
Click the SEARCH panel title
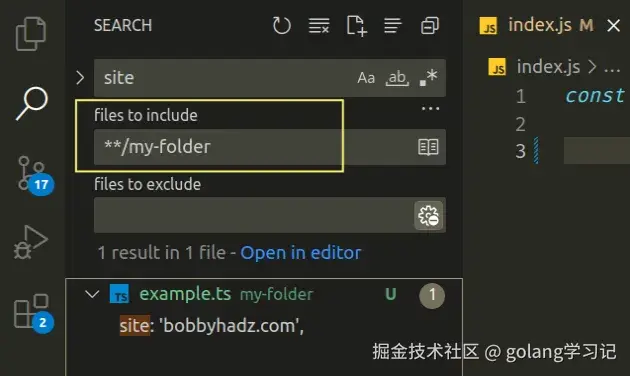coord(123,25)
